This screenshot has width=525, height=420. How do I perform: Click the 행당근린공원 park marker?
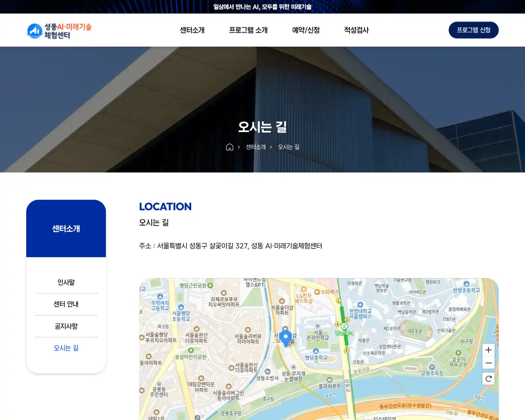coord(210,285)
